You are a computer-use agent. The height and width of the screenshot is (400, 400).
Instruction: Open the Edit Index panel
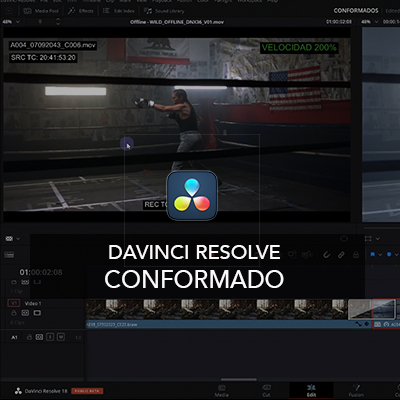(x=119, y=11)
